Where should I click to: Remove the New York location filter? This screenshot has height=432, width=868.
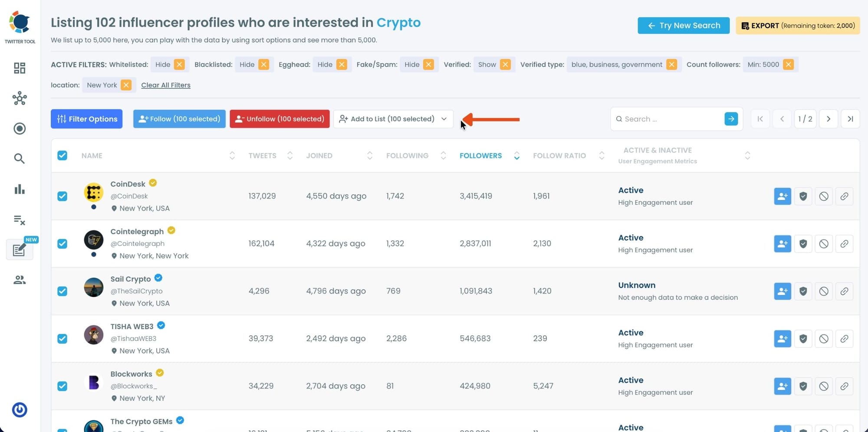[126, 85]
